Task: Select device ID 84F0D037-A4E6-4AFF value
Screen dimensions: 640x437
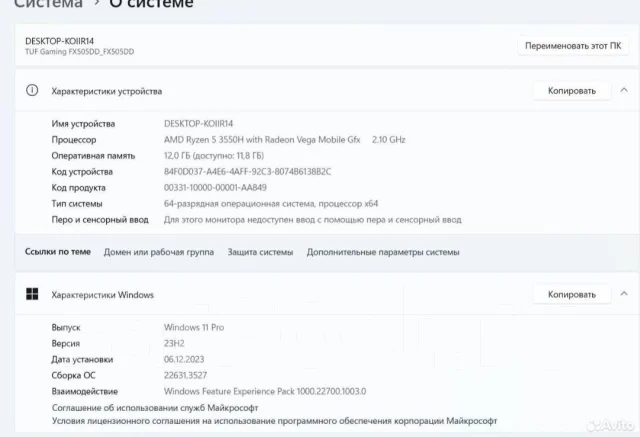Action: 247,172
